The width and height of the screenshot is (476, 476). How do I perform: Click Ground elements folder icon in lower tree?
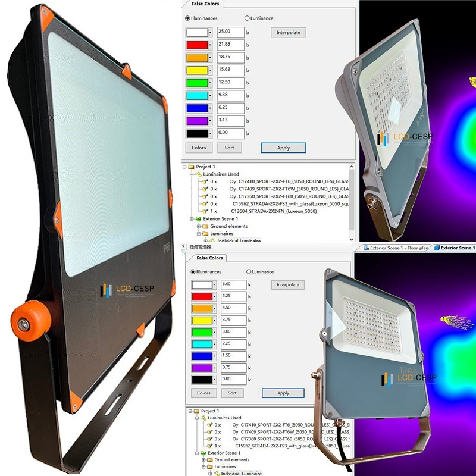click(x=209, y=460)
